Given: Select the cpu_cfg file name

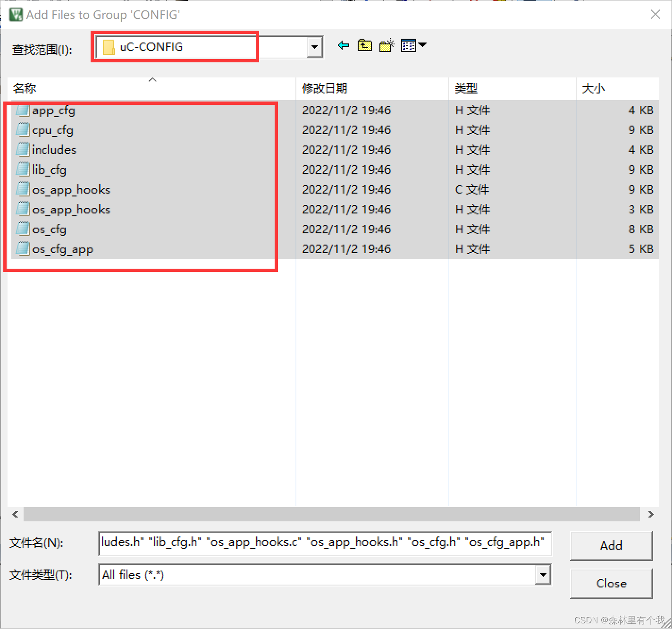Looking at the screenshot, I should point(52,130).
